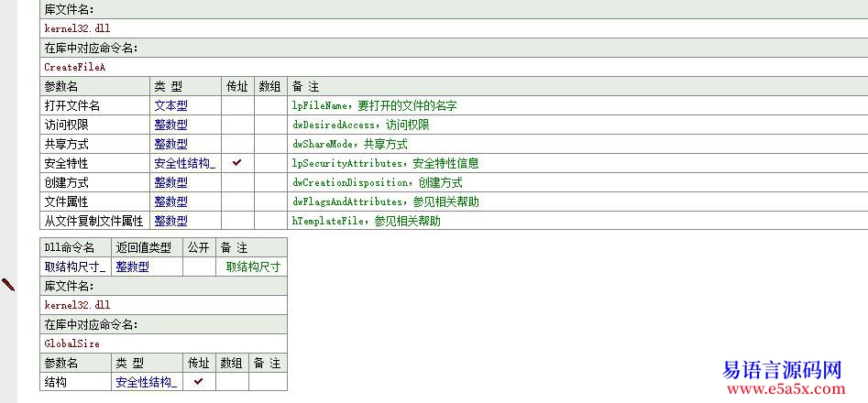Viewport: 868px width, 403px height.
Task: Select the 从文件复制文件属性 parameter name
Action: point(93,221)
